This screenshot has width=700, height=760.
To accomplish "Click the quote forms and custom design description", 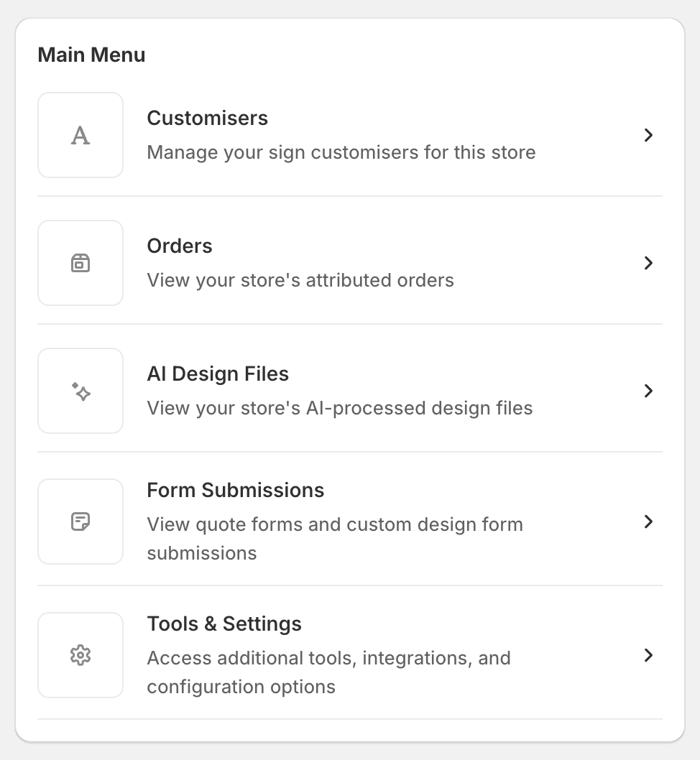I will point(335,538).
